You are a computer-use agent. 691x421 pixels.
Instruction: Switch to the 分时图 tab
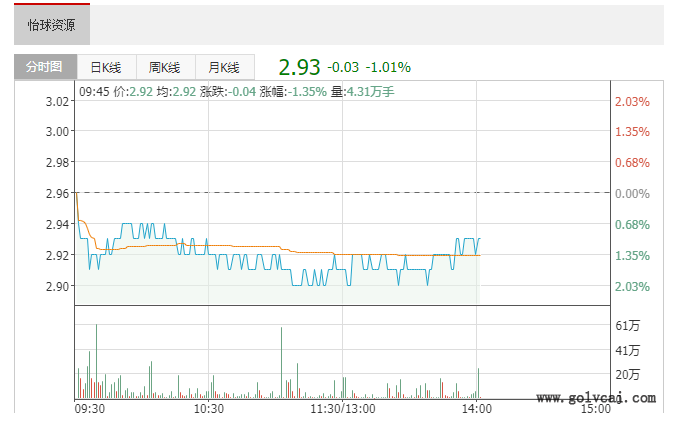(x=44, y=67)
